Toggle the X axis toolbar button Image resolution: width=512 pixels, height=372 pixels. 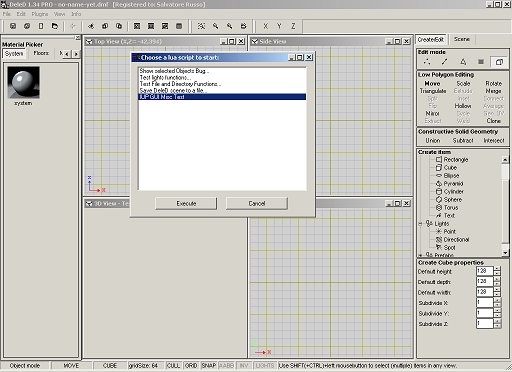(x=265, y=26)
